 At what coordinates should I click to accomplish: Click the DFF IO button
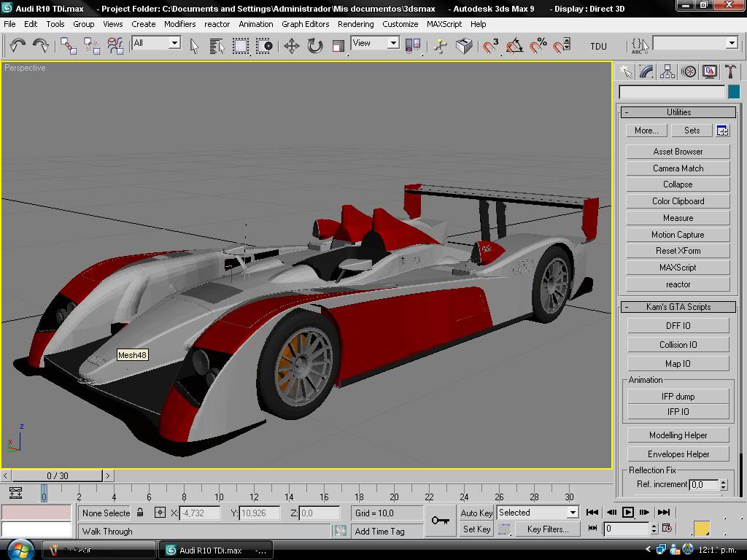[678, 326]
